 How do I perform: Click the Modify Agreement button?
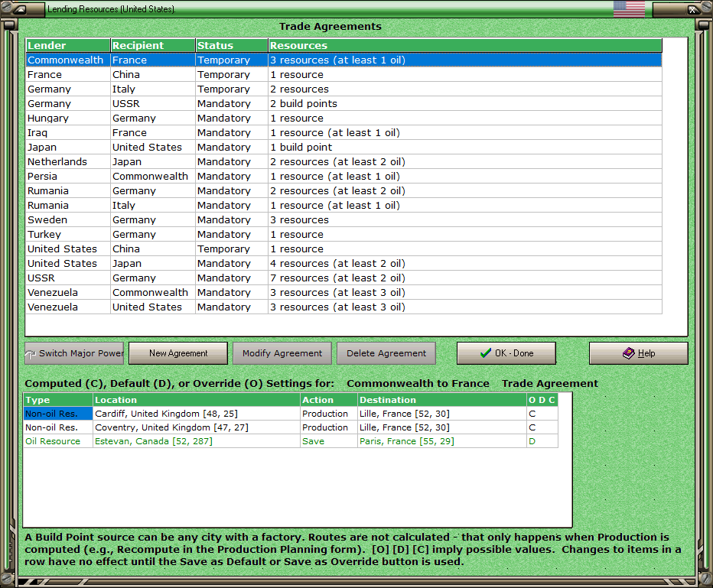[282, 353]
